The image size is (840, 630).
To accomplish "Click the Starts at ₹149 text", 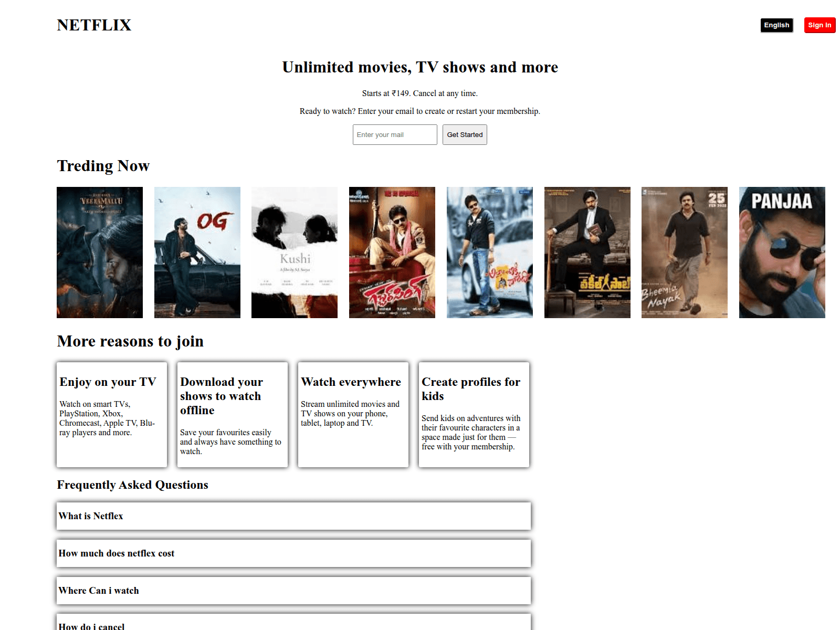I will pos(420,93).
